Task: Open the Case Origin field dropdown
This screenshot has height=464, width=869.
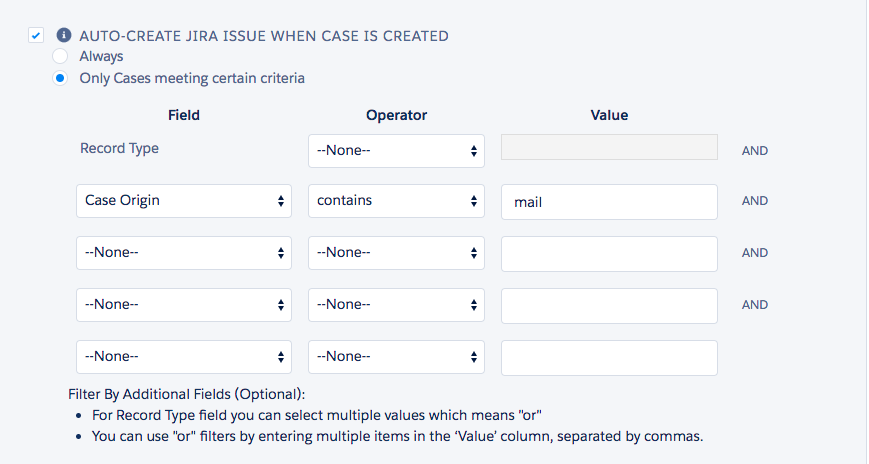Action: (184, 201)
